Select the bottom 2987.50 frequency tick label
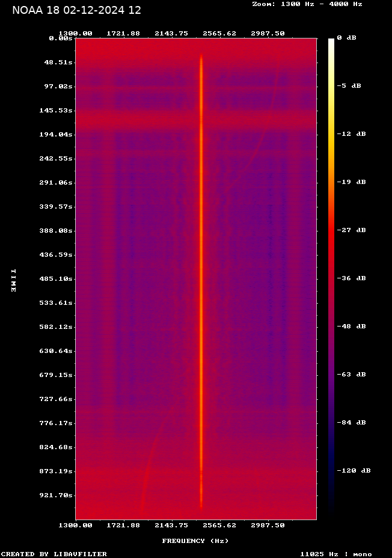The width and height of the screenshot is (392, 558). [x=268, y=525]
